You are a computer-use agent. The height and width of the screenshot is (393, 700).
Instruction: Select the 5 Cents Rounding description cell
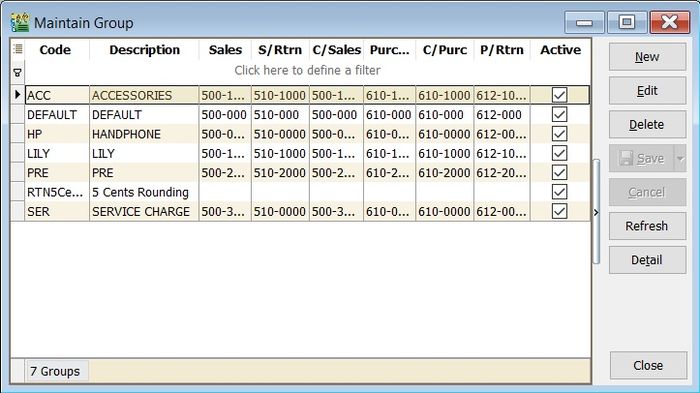(144, 192)
